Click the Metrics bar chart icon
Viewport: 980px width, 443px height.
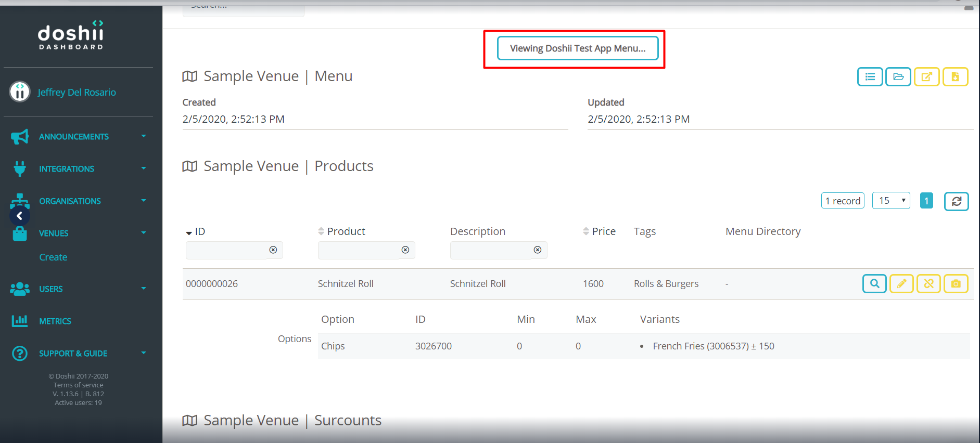pos(20,321)
